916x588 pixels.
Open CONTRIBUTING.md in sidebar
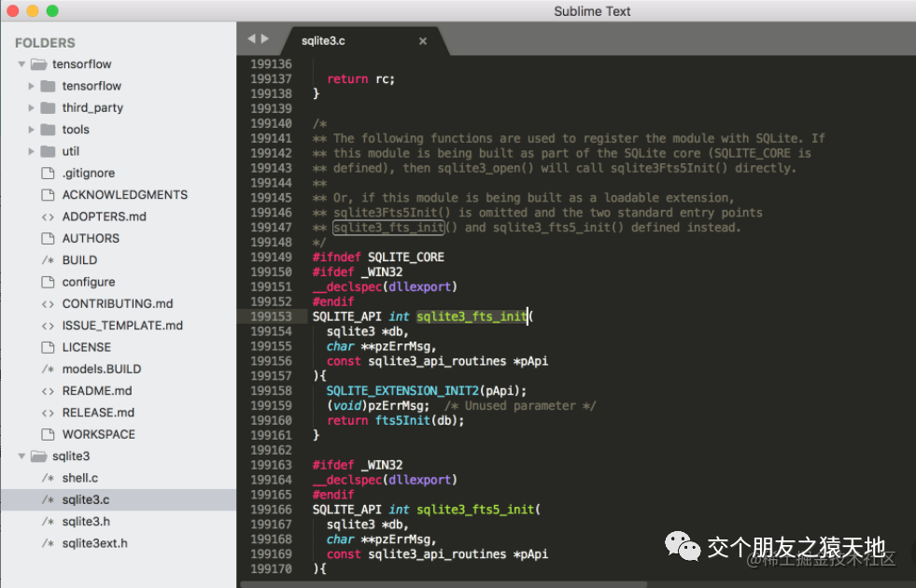click(x=118, y=303)
